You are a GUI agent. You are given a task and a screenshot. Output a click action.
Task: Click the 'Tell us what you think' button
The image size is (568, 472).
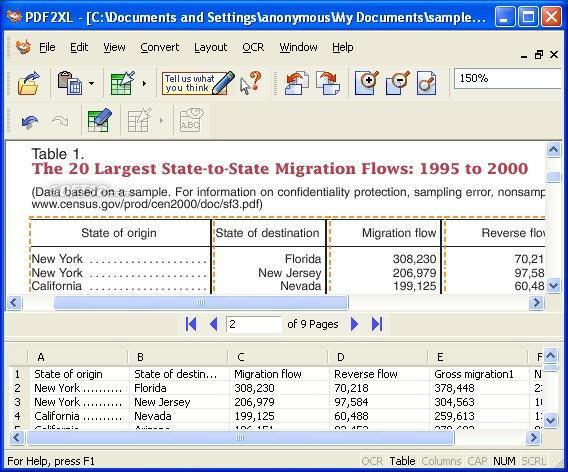tap(198, 83)
